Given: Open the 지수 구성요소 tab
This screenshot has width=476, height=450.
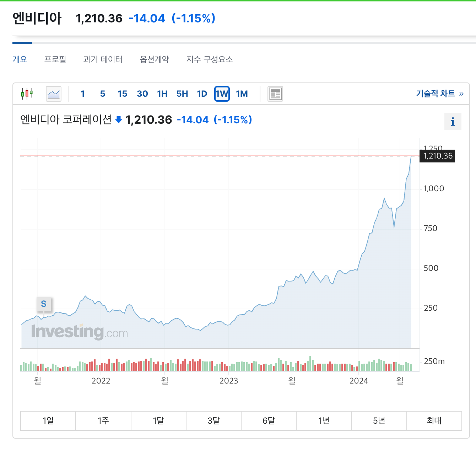Looking at the screenshot, I should [x=210, y=59].
